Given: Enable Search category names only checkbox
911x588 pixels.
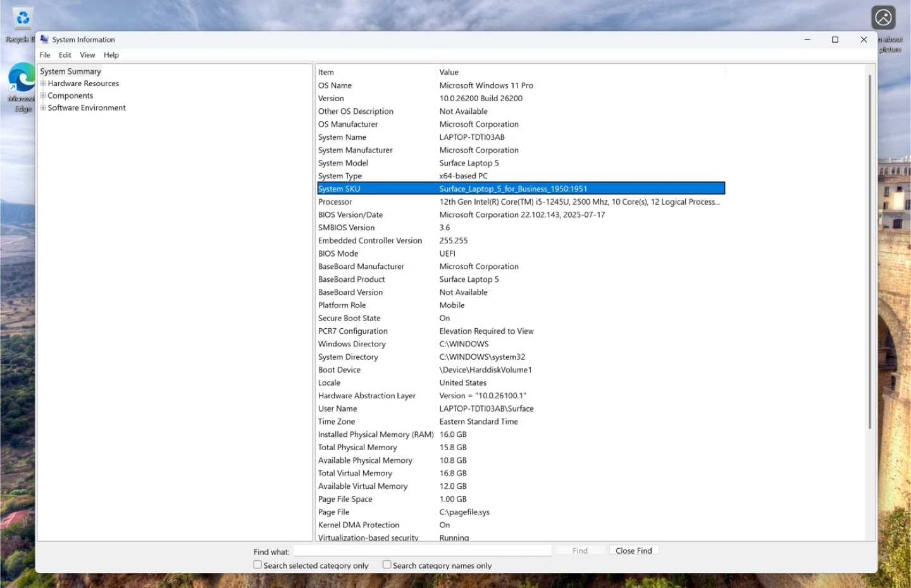Looking at the screenshot, I should coord(387,565).
